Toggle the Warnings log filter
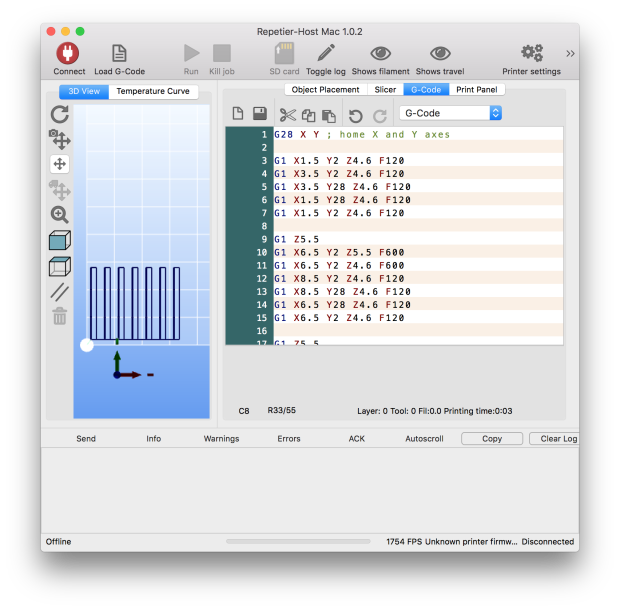 click(221, 439)
